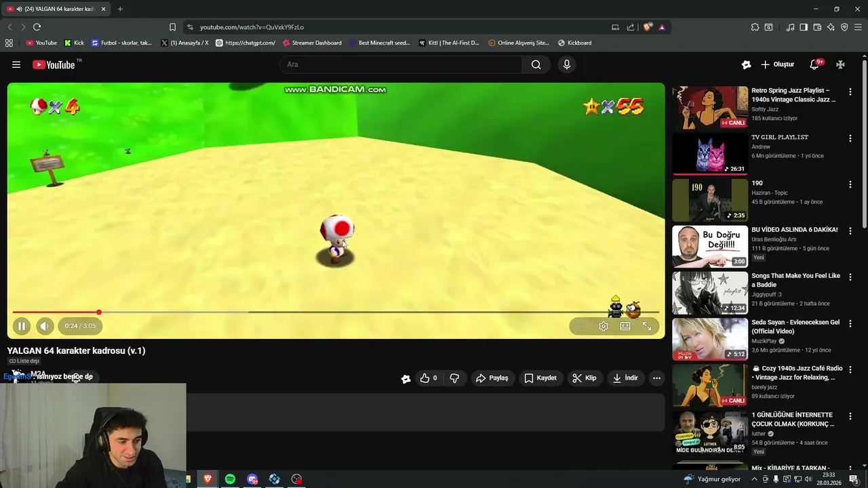
Task: Toggle the browser sidebar panel
Action: 804,27
